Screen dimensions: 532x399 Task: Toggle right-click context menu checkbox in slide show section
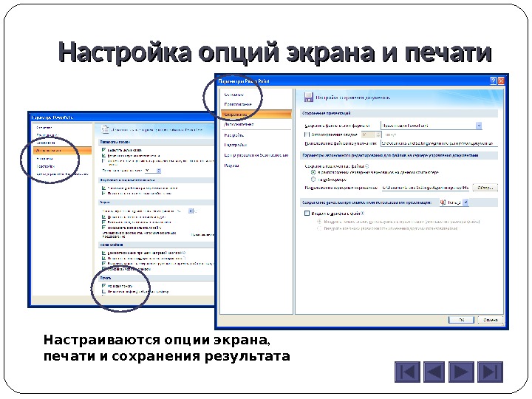(x=104, y=253)
